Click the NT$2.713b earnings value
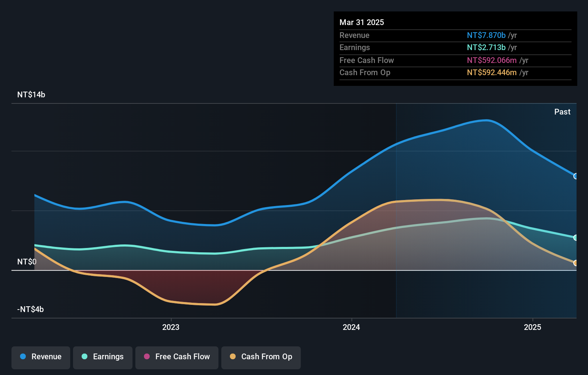The image size is (588, 375). [x=486, y=47]
